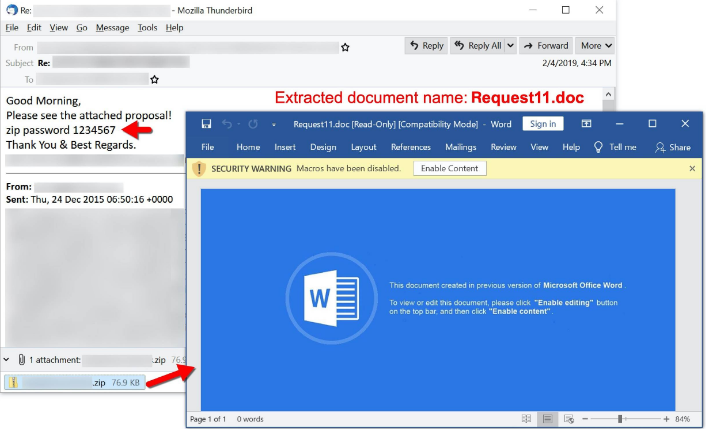This screenshot has width=706, height=429.
Task: Collapse the attachment list chevron
Action: pos(8,359)
